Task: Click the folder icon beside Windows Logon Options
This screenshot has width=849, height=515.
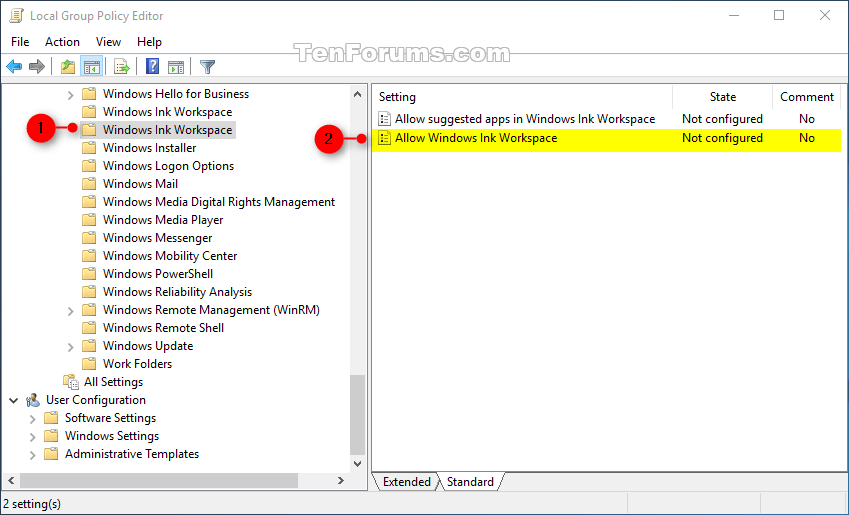Action: 89,165
